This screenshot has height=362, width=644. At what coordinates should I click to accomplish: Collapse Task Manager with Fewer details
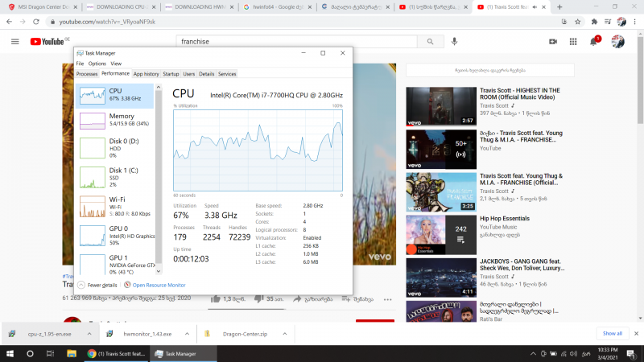pos(101,285)
